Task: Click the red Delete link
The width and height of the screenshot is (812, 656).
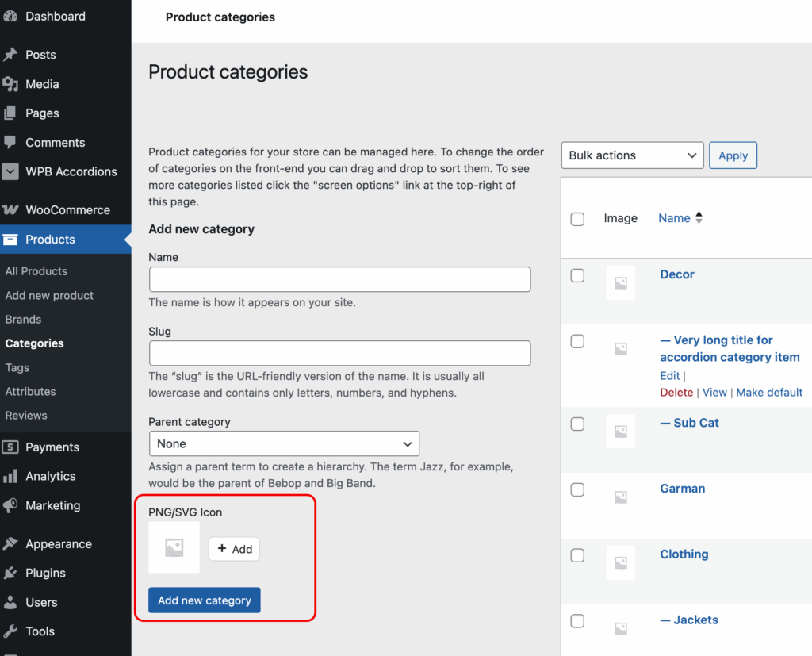Action: coord(676,392)
